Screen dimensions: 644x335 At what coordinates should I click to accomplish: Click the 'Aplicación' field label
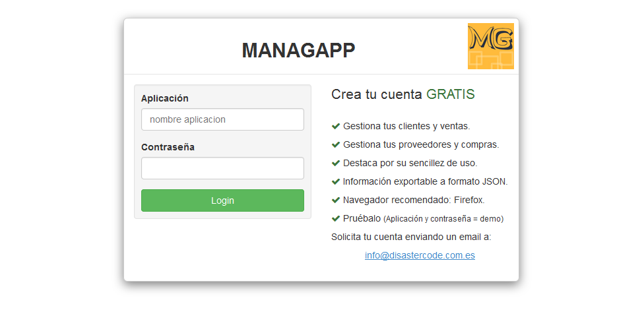coord(165,98)
